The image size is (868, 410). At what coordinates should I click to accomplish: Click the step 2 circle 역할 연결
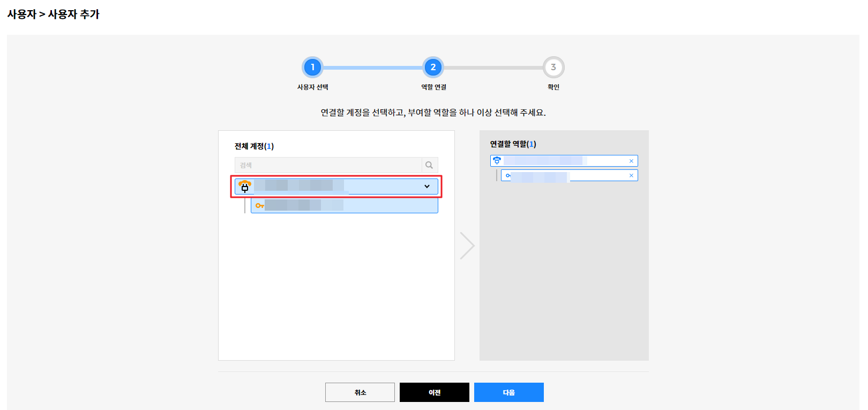tap(433, 68)
